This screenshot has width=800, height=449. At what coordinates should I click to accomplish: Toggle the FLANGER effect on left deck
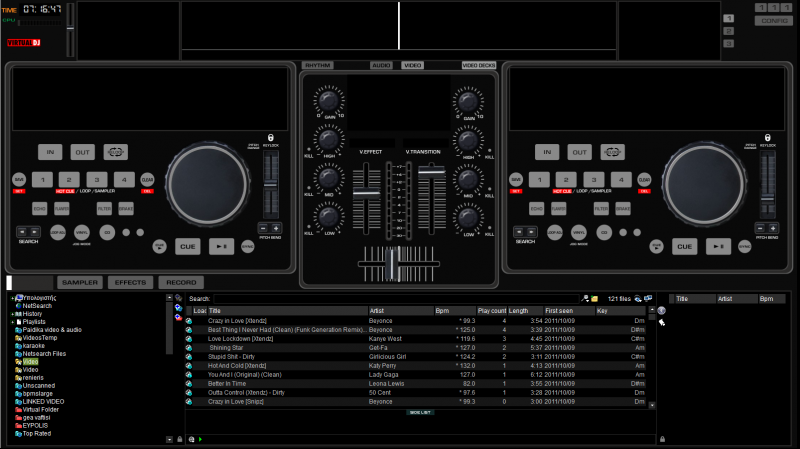(62, 209)
